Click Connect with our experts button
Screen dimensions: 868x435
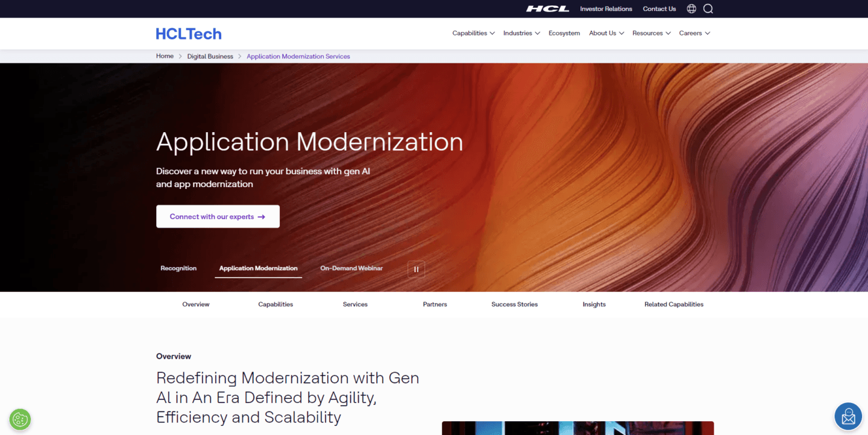218,217
